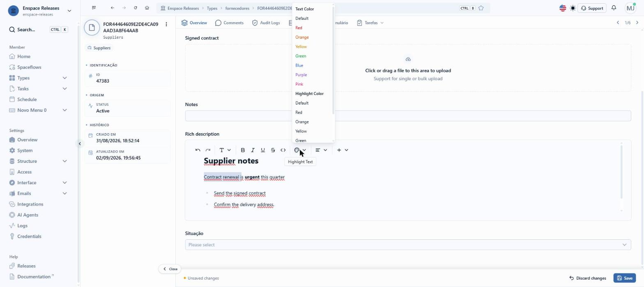Open the Enspace Releases workspace switcher
Image resolution: width=644 pixels, height=287 pixels.
[39, 11]
